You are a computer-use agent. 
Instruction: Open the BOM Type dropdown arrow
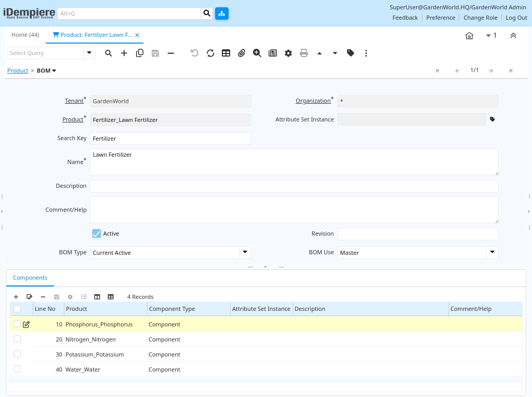pos(245,253)
